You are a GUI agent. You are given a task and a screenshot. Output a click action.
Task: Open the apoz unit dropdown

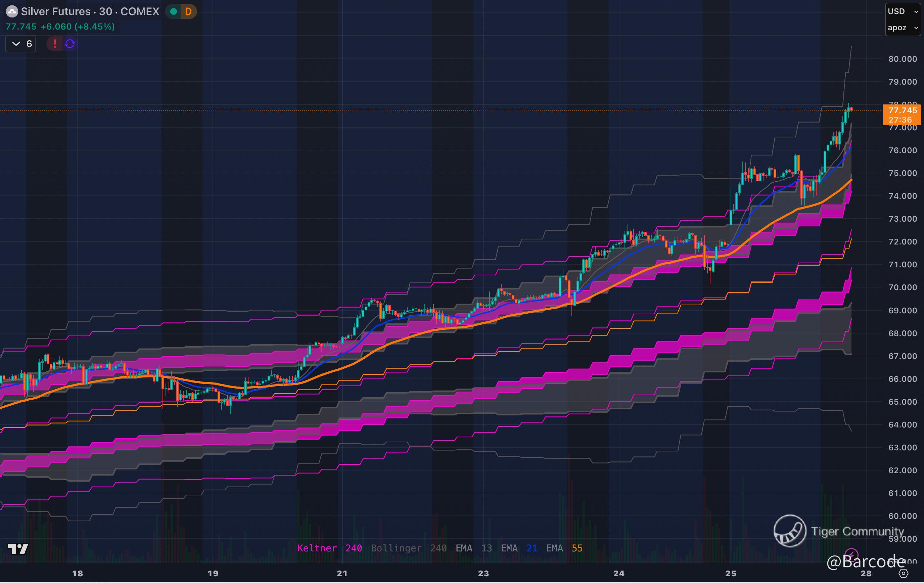pos(903,28)
